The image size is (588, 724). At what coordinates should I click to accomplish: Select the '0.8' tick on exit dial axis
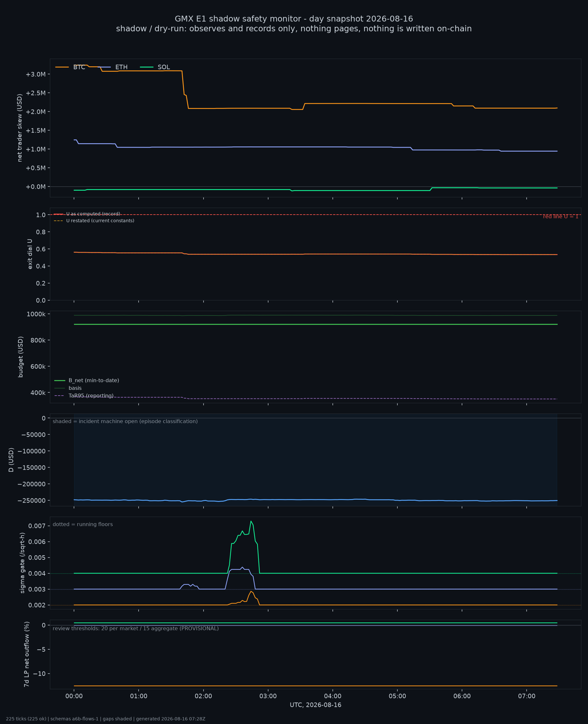[41, 232]
